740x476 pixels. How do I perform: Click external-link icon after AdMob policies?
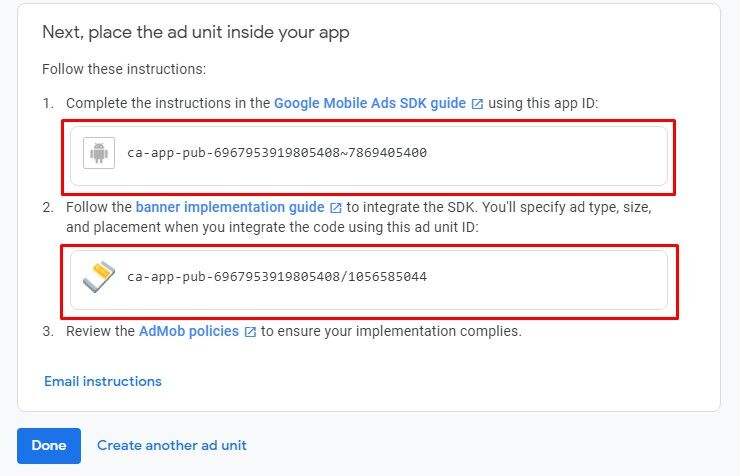tap(250, 331)
